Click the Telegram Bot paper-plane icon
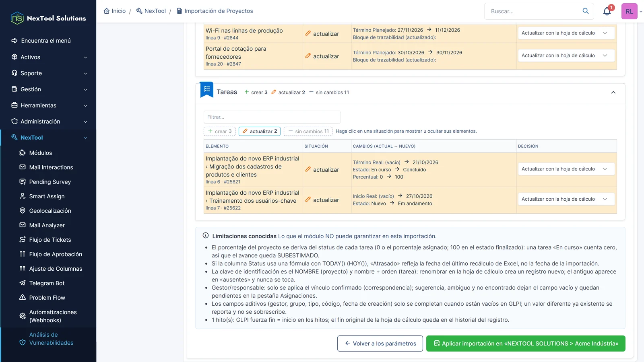644x362 pixels. point(23,283)
